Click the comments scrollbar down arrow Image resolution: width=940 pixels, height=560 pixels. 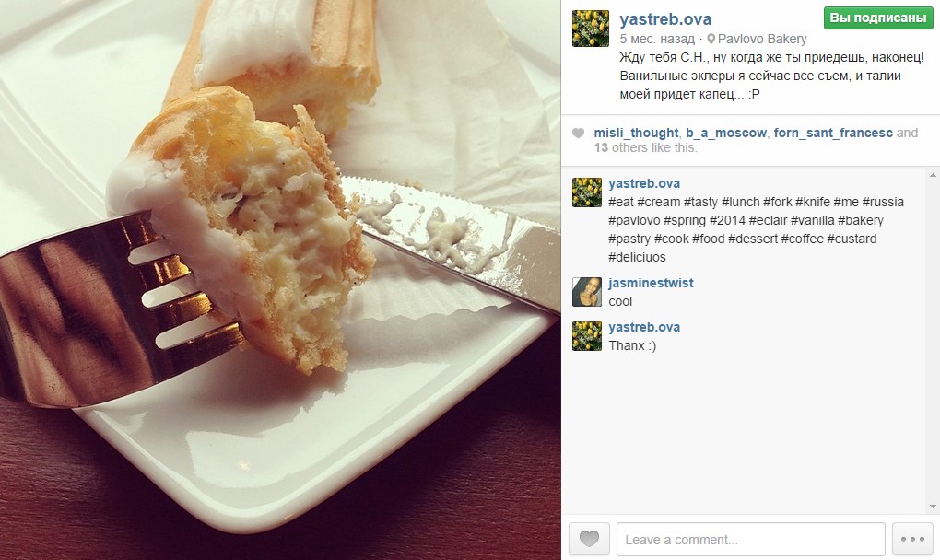point(933,507)
